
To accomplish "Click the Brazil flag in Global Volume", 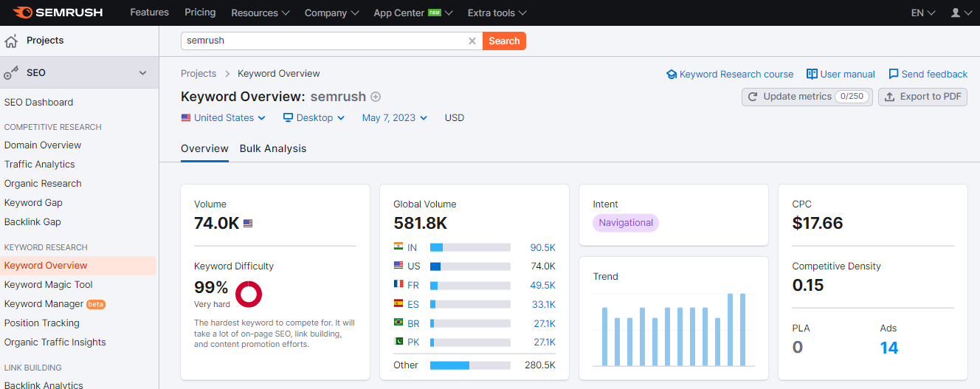I will click(398, 323).
